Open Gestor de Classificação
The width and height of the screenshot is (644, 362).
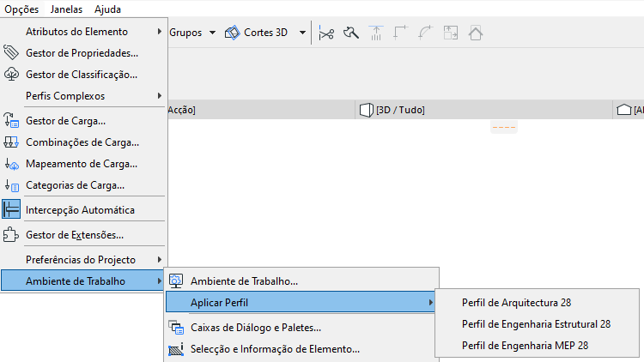click(x=84, y=75)
